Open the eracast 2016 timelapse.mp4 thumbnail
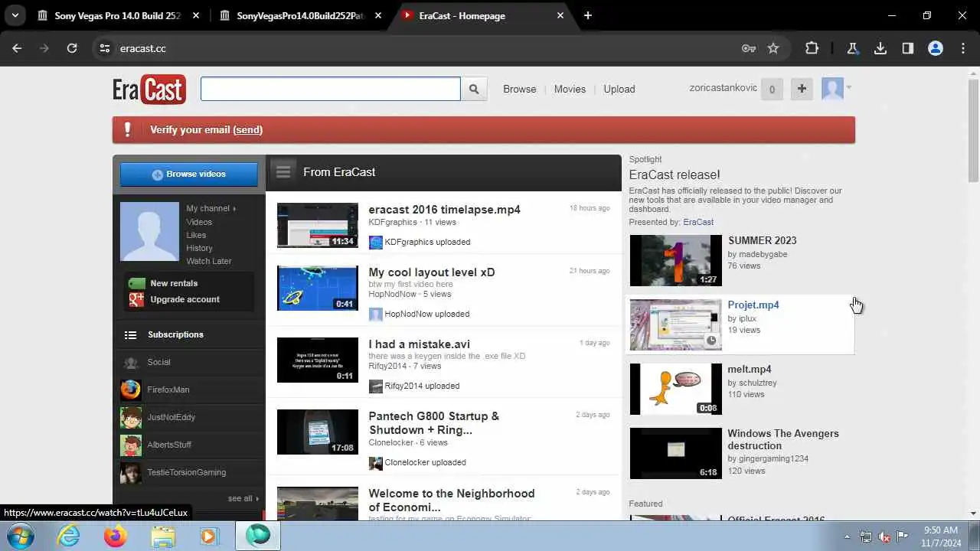The height and width of the screenshot is (551, 980). pyautogui.click(x=318, y=225)
